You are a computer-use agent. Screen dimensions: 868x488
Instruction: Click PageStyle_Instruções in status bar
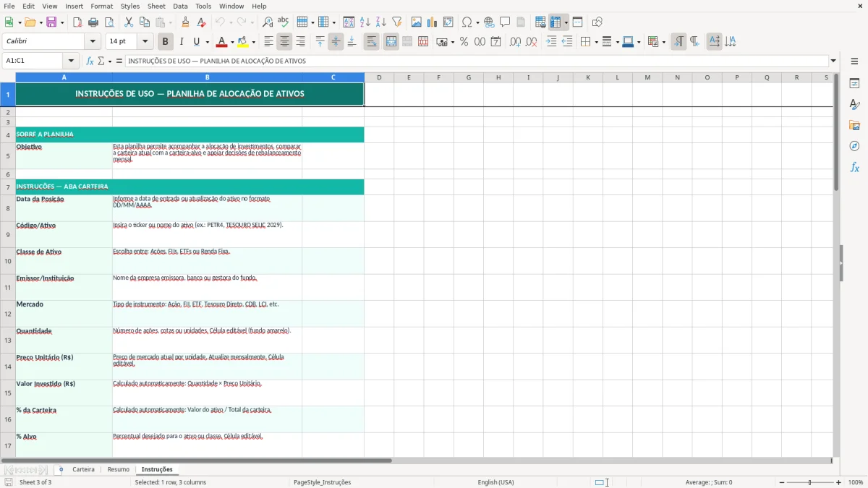(322, 482)
